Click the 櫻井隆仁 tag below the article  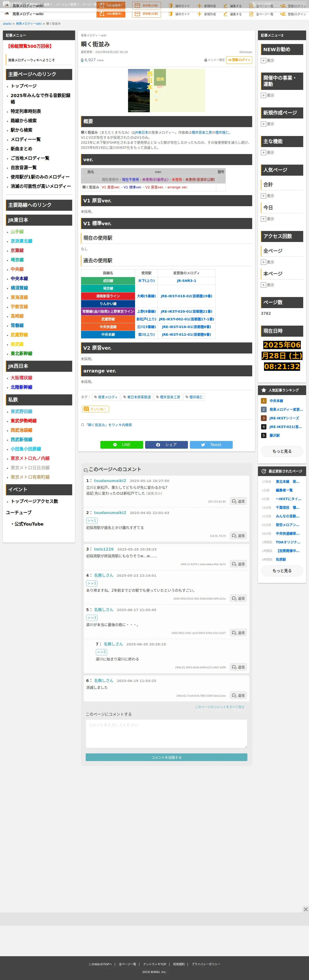pyautogui.click(x=194, y=397)
